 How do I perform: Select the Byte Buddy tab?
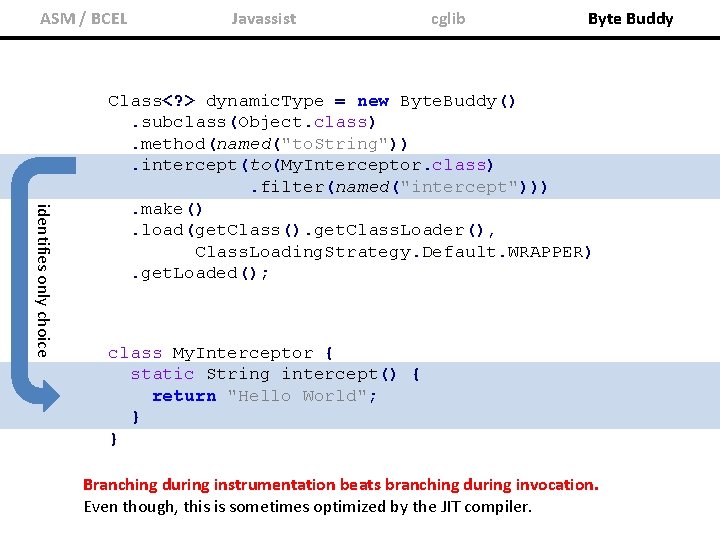[x=630, y=19]
